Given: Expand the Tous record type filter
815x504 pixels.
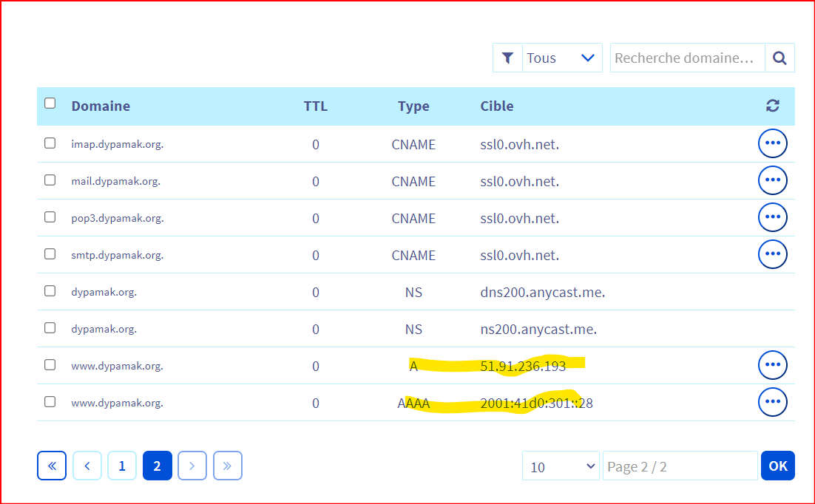Looking at the screenshot, I should 562,58.
